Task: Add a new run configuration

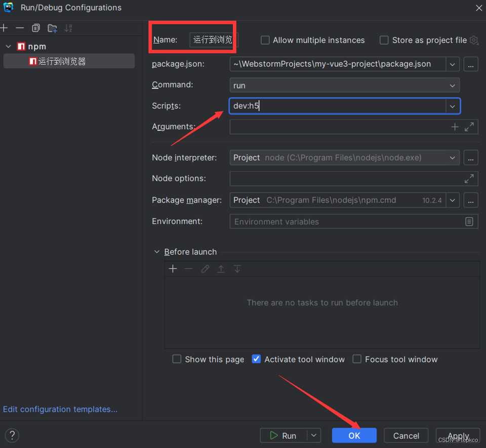Action: [4, 28]
